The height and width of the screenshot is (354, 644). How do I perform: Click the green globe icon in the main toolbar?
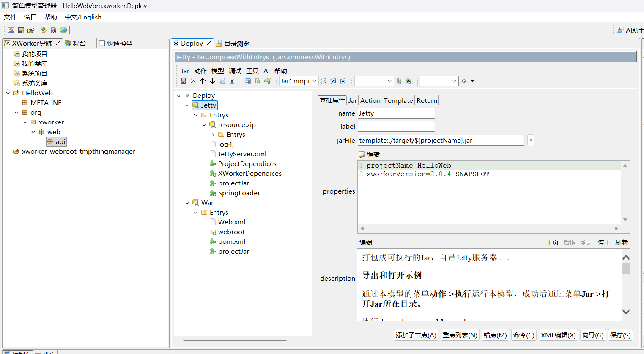63,30
